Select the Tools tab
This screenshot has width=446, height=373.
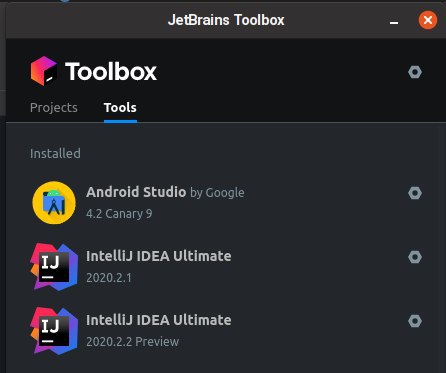[120, 108]
